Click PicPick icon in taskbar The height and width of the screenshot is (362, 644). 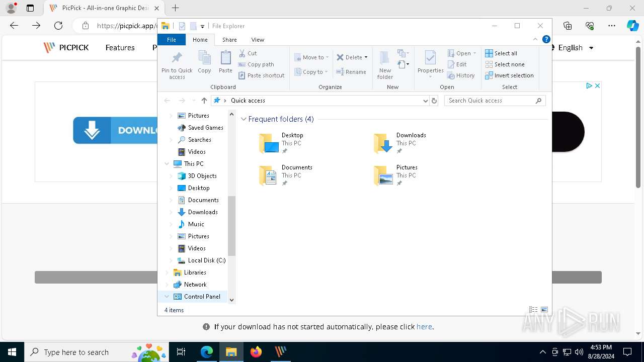coord(280,352)
